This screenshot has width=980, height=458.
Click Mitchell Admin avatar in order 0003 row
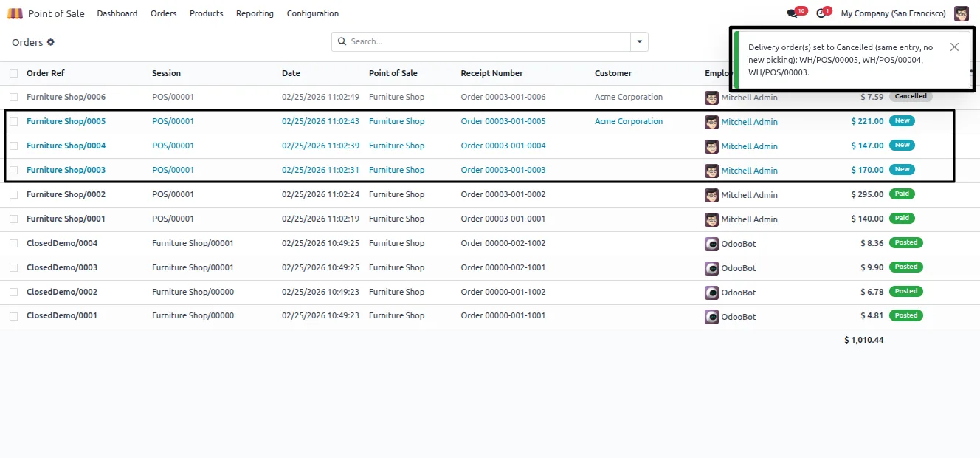click(x=711, y=171)
